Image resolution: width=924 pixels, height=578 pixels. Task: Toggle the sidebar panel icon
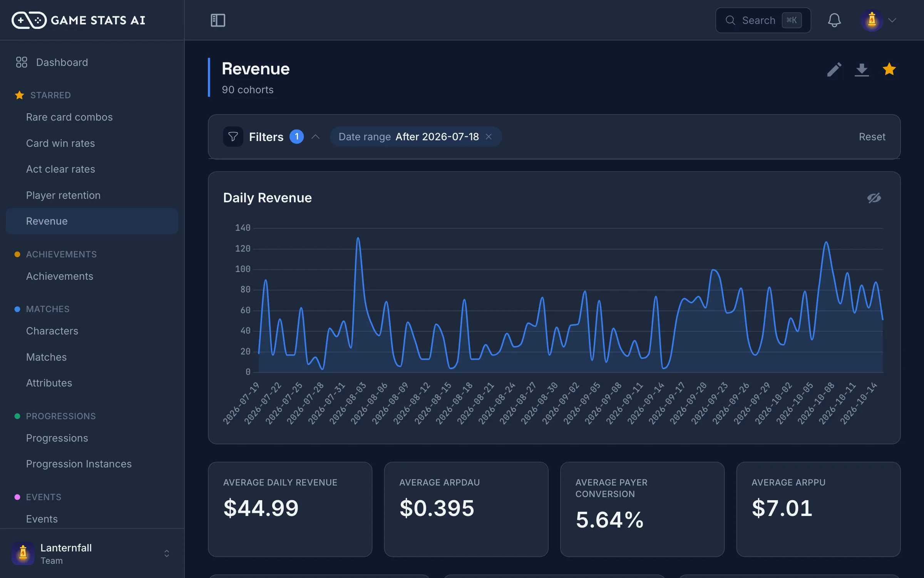[x=218, y=20]
